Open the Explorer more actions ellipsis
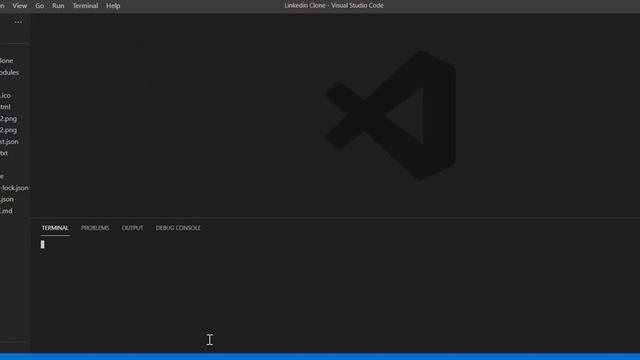Screen dimensions: 640x360 [18, 22]
